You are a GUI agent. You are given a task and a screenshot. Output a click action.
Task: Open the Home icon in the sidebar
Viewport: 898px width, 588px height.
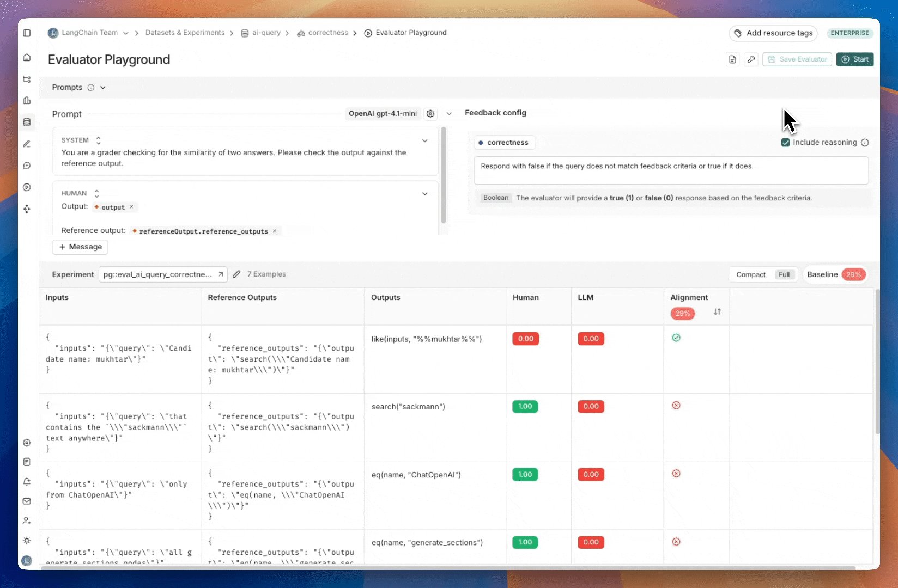[27, 58]
